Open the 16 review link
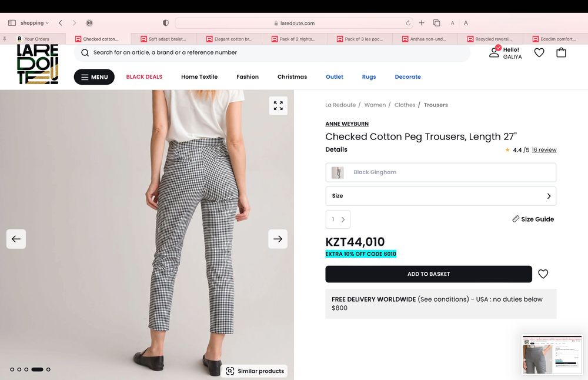Screen dimensions: 588x380 pyautogui.click(x=544, y=150)
